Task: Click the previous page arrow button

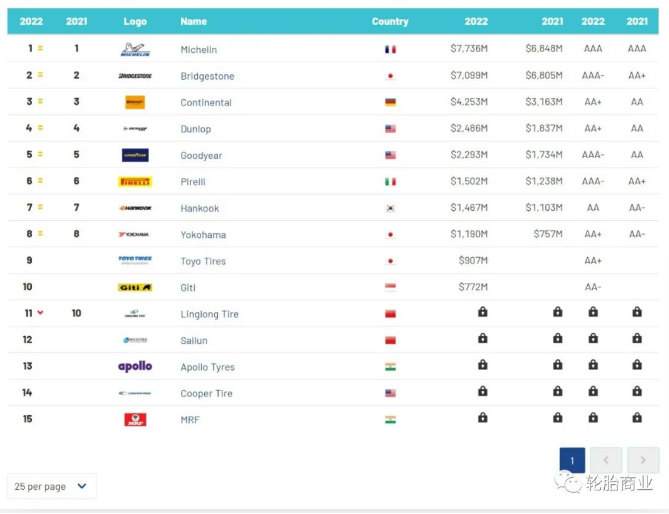Action: pos(606,460)
